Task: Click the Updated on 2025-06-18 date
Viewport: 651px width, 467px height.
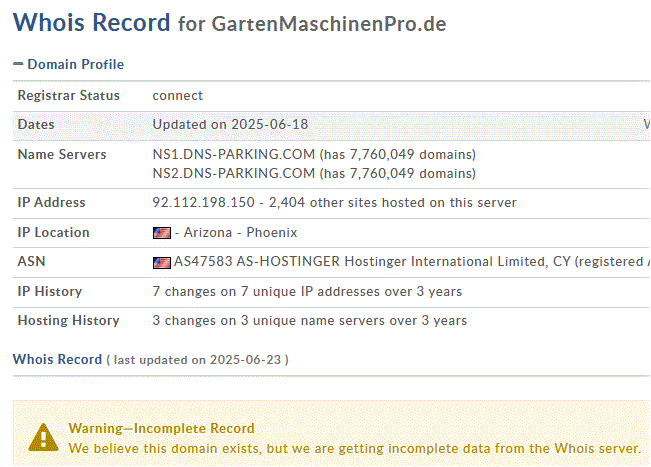Action: pyautogui.click(x=230, y=125)
